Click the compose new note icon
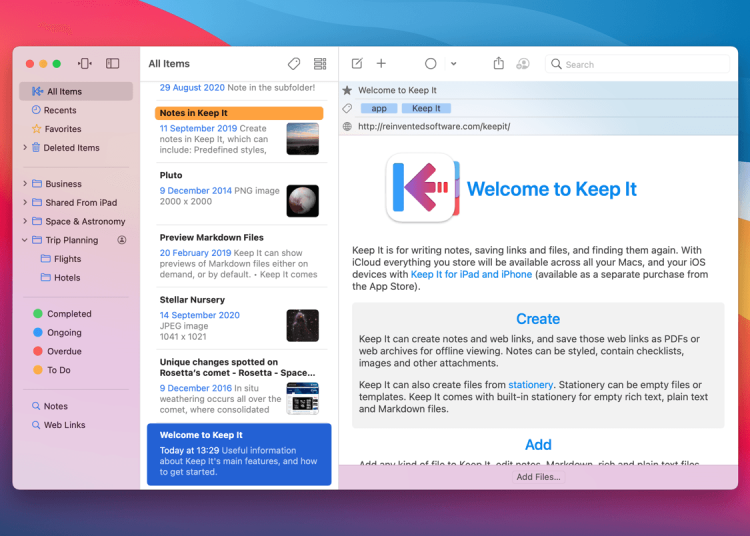The height and width of the screenshot is (536, 750). coord(357,64)
